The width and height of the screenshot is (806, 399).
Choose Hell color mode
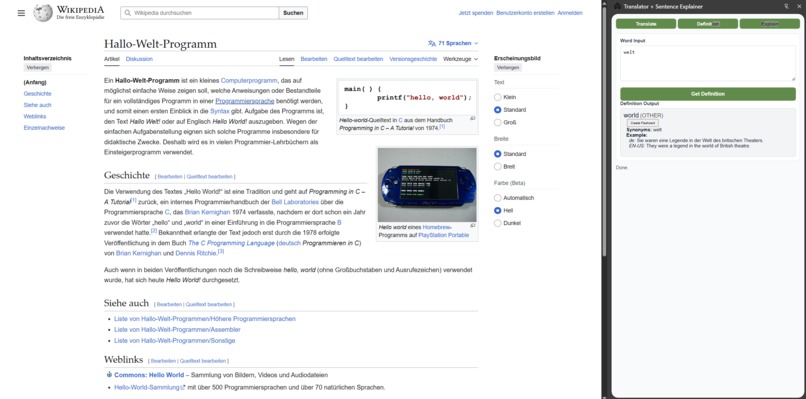(497, 211)
